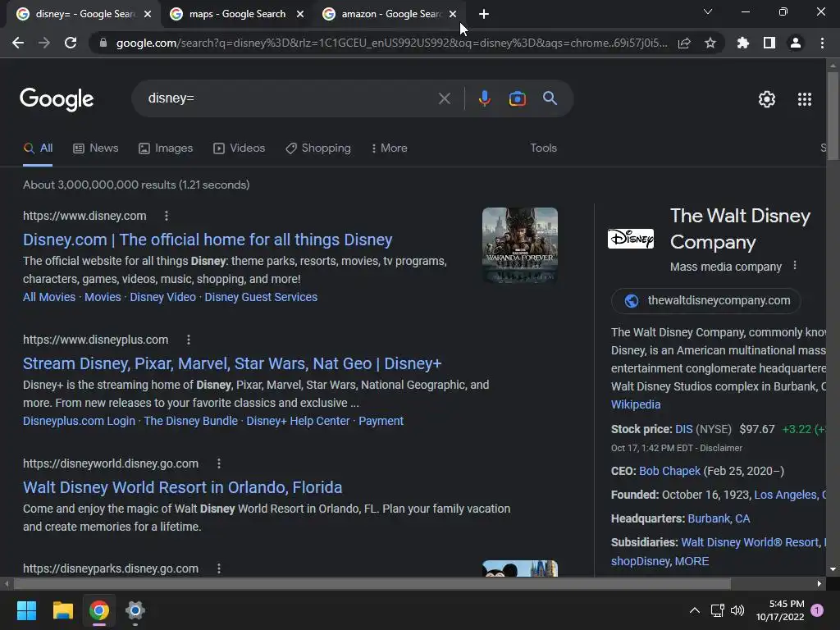Open Bob Chapek CEO link
This screenshot has width=840, height=630.
669,471
